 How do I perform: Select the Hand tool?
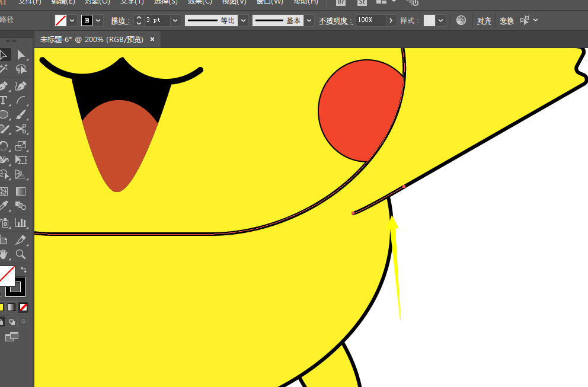click(x=4, y=254)
